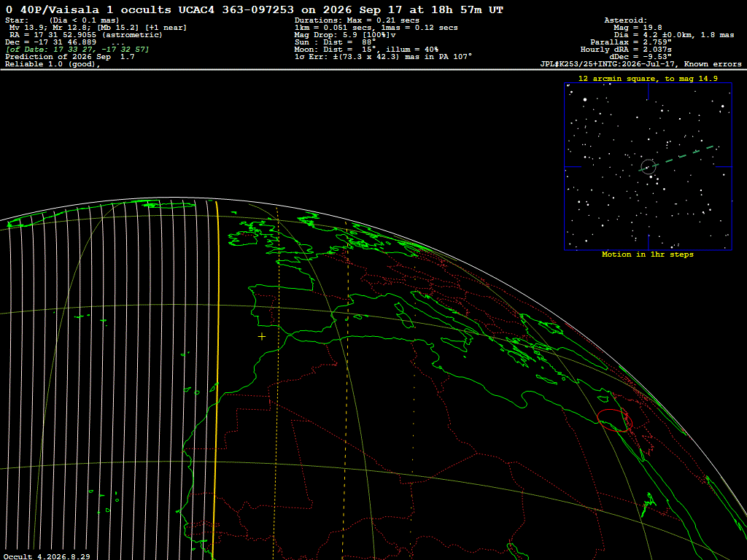
Task: Select the event title with 40P/Vaisala 1
Action: click(255, 9)
